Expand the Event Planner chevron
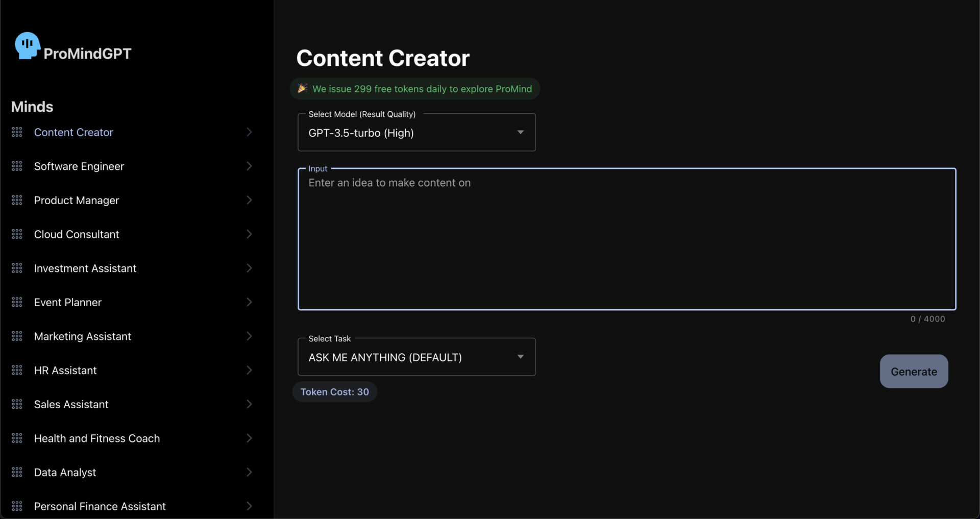The image size is (980, 519). point(249,302)
